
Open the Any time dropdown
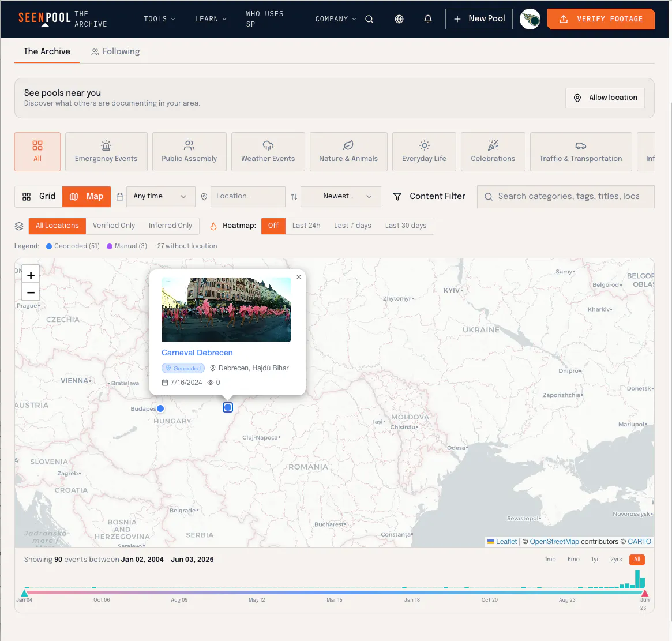161,196
